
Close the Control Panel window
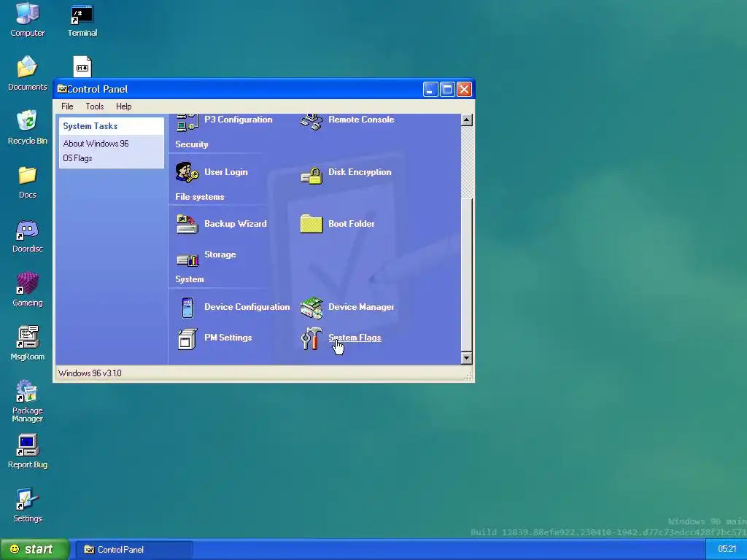465,90
